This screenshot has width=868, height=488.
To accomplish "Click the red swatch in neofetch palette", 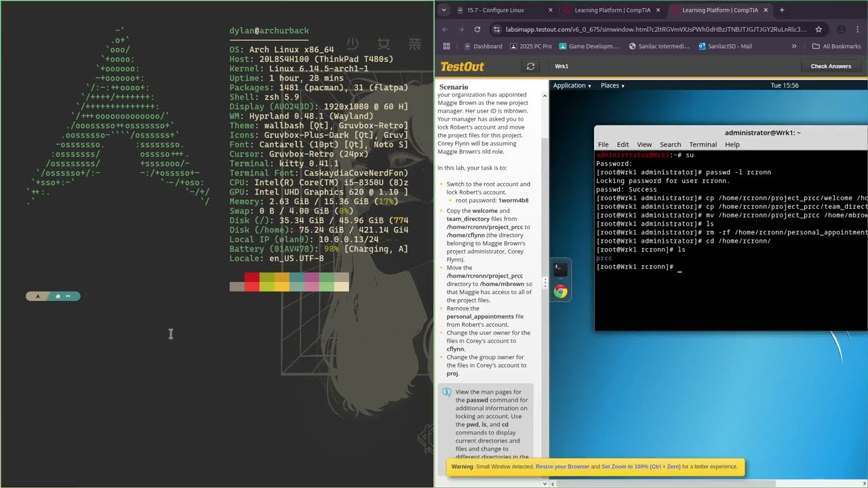I will coord(252,282).
